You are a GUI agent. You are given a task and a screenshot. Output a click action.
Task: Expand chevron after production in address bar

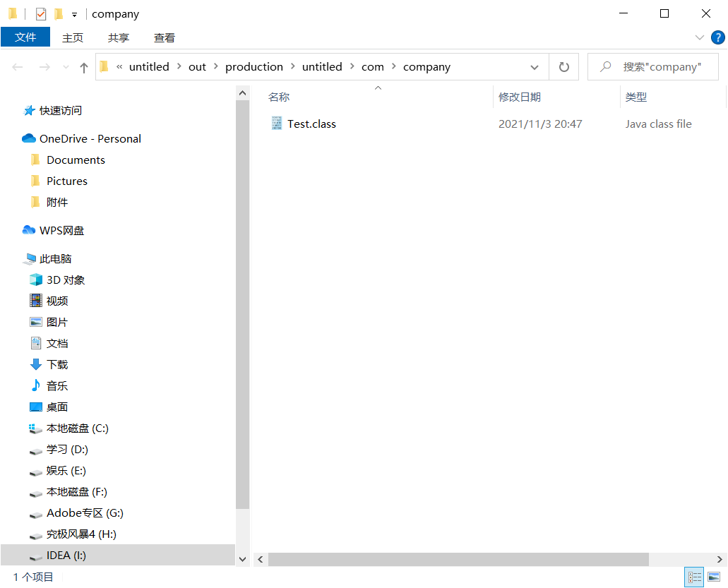(293, 66)
